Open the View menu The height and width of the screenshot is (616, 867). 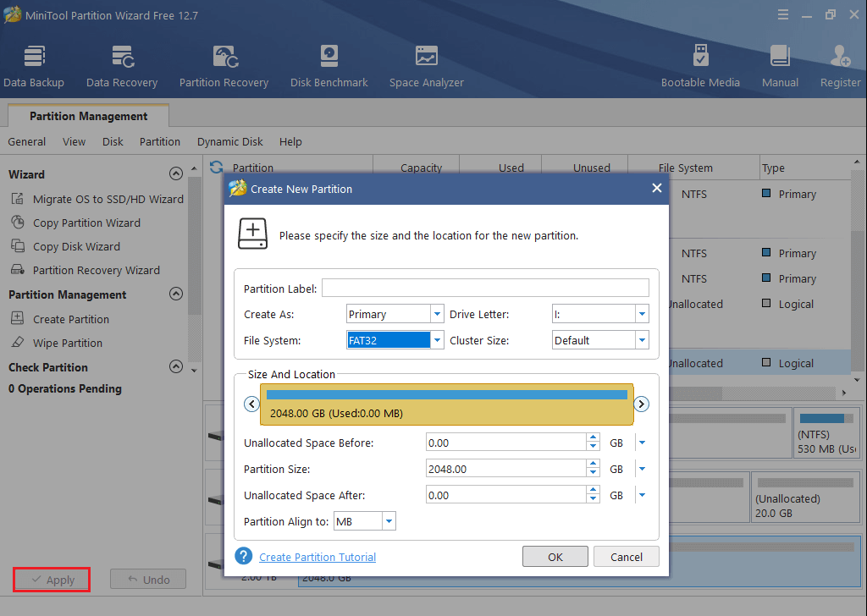coord(74,141)
